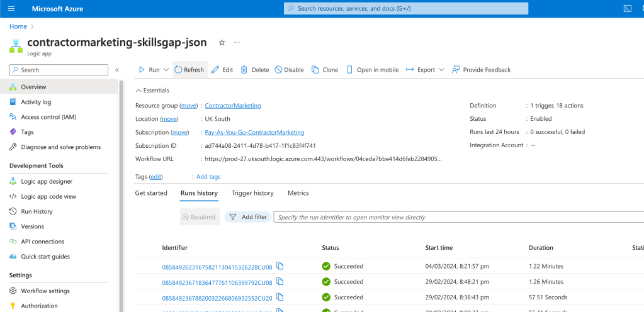The width and height of the screenshot is (644, 312).
Task: Open ContractorMarketing resource group link
Action: (233, 106)
